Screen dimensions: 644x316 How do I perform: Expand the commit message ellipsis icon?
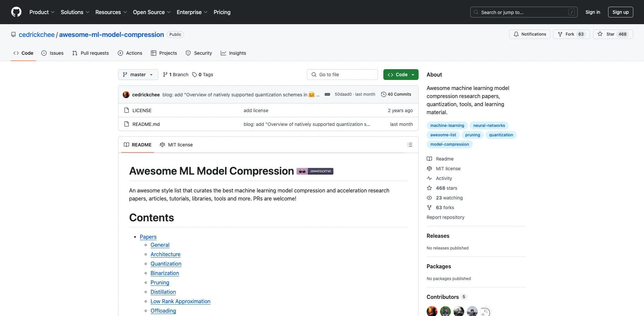point(327,95)
